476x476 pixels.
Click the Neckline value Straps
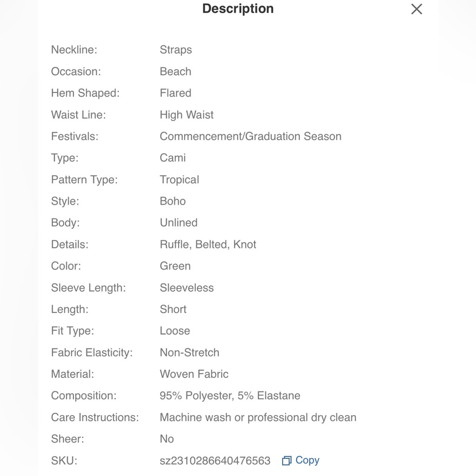click(176, 50)
